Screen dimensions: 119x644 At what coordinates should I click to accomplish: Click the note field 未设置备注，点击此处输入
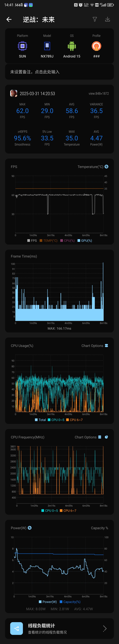[59, 72]
